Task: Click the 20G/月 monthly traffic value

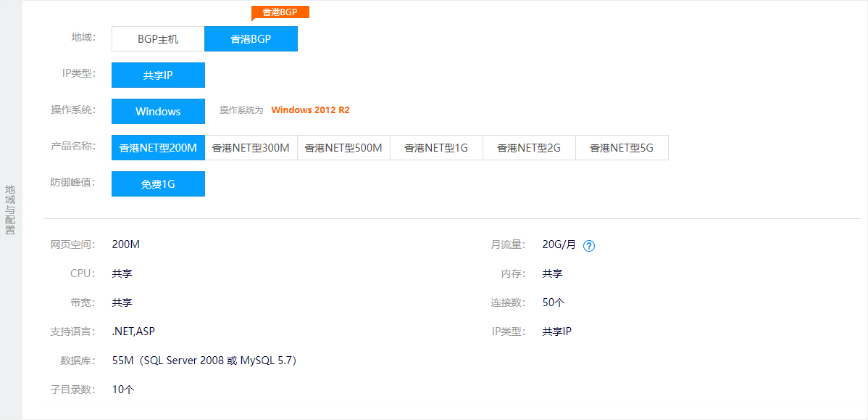Action: 559,244
